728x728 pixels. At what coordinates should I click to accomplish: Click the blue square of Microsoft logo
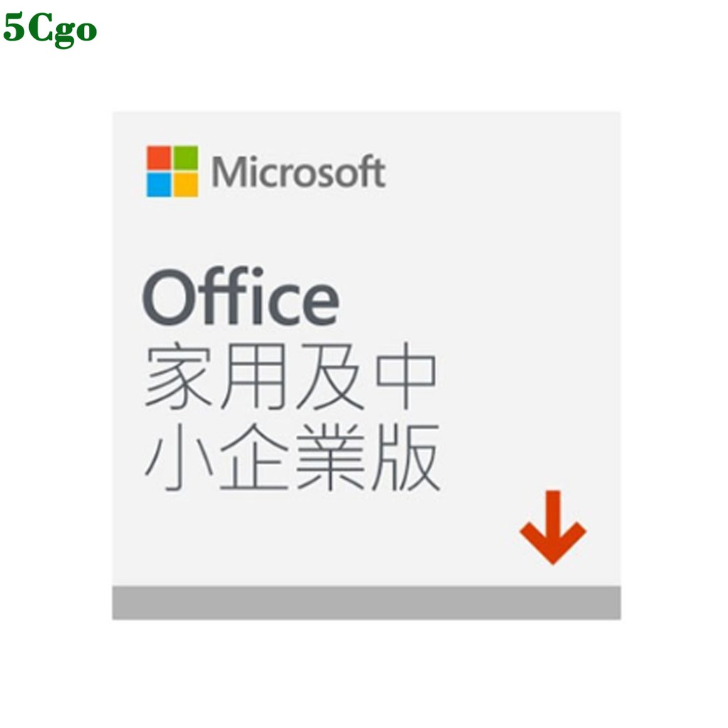(159, 185)
